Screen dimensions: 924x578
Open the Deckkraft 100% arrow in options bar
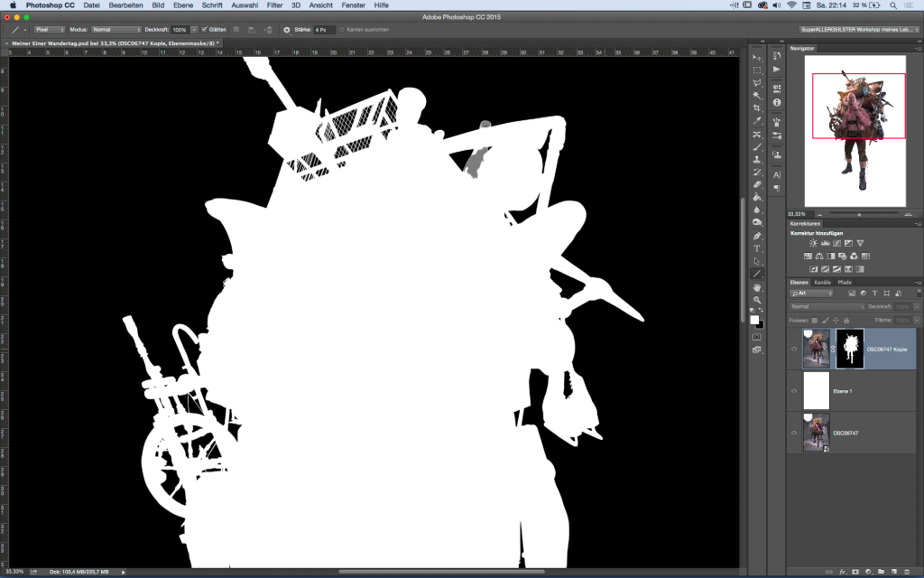[194, 30]
